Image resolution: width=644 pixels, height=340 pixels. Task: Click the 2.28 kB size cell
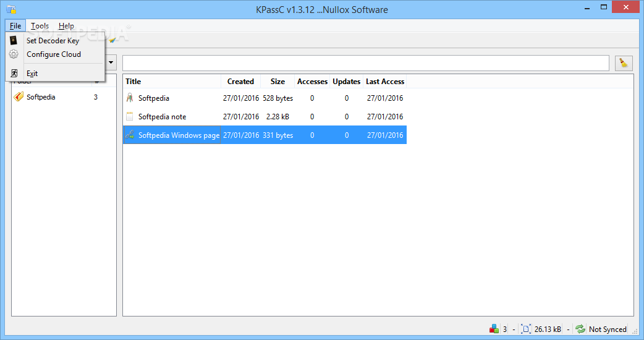[x=278, y=117]
